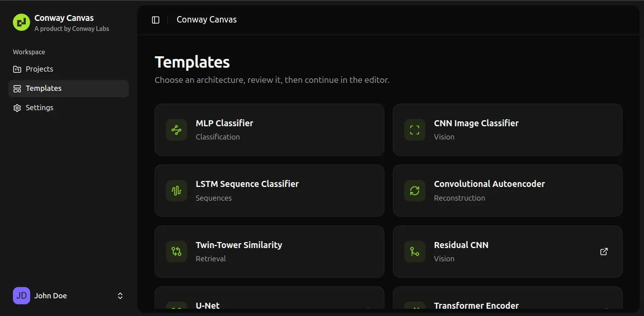Image resolution: width=644 pixels, height=316 pixels.
Task: Click 'Choose an architecture' description text
Action: click(272, 80)
